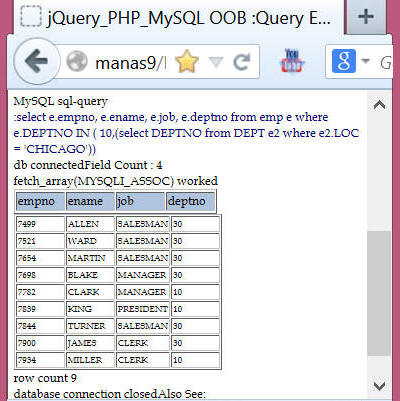This screenshot has height=401, width=400.
Task: Click cell MARTIN
Action: [90, 258]
